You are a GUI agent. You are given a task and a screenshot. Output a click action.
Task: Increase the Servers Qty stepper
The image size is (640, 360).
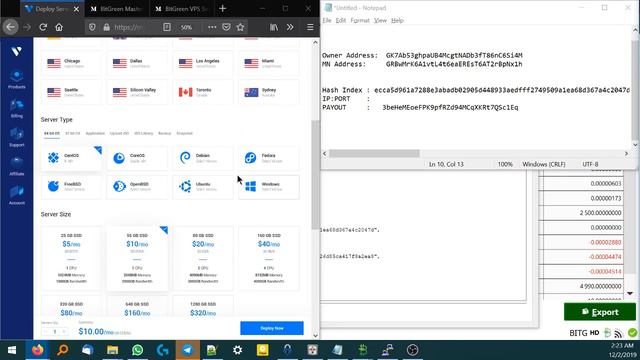point(64,330)
